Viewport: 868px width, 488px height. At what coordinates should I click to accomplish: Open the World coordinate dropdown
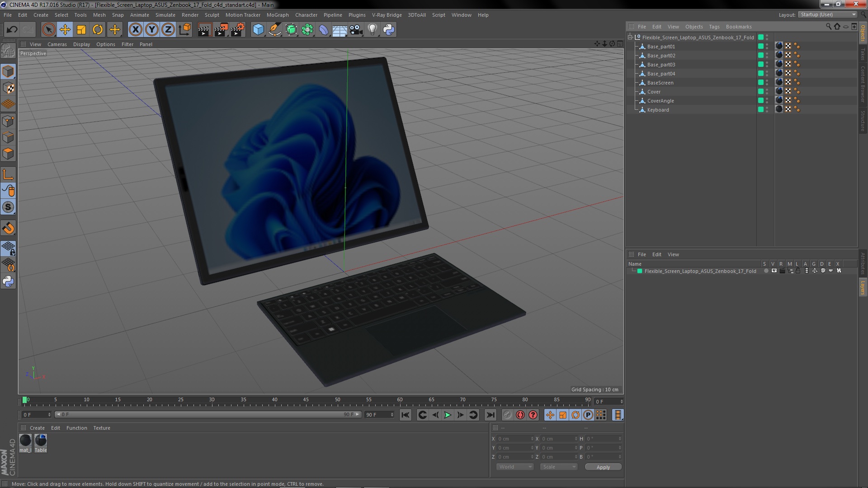tap(515, 467)
